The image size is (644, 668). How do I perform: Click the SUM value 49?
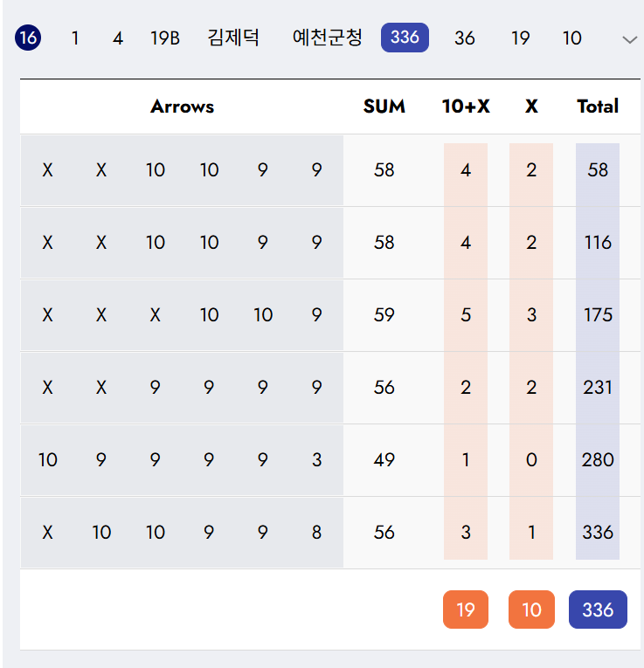[384, 460]
